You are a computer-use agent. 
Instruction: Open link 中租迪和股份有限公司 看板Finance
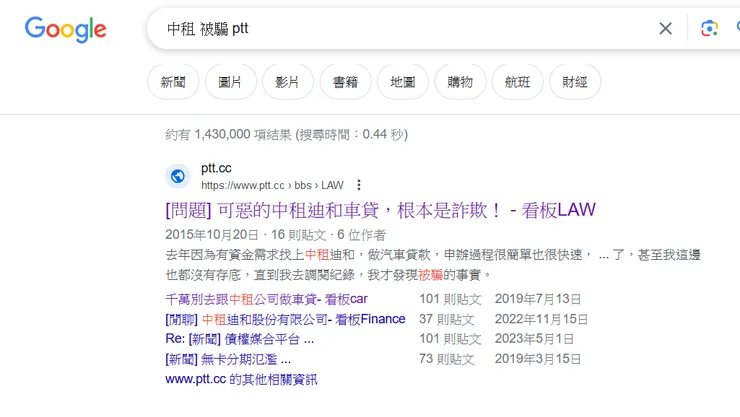285,319
